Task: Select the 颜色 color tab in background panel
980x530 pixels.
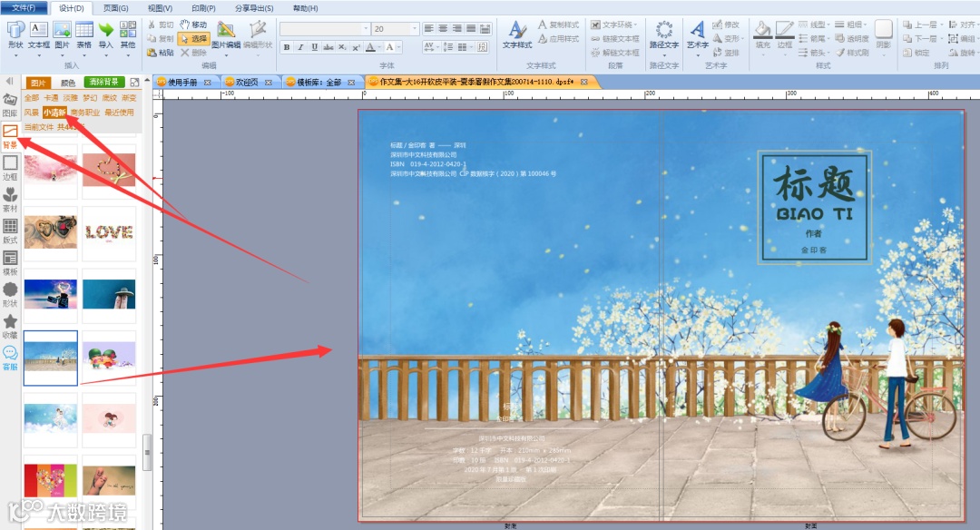Action: click(67, 83)
